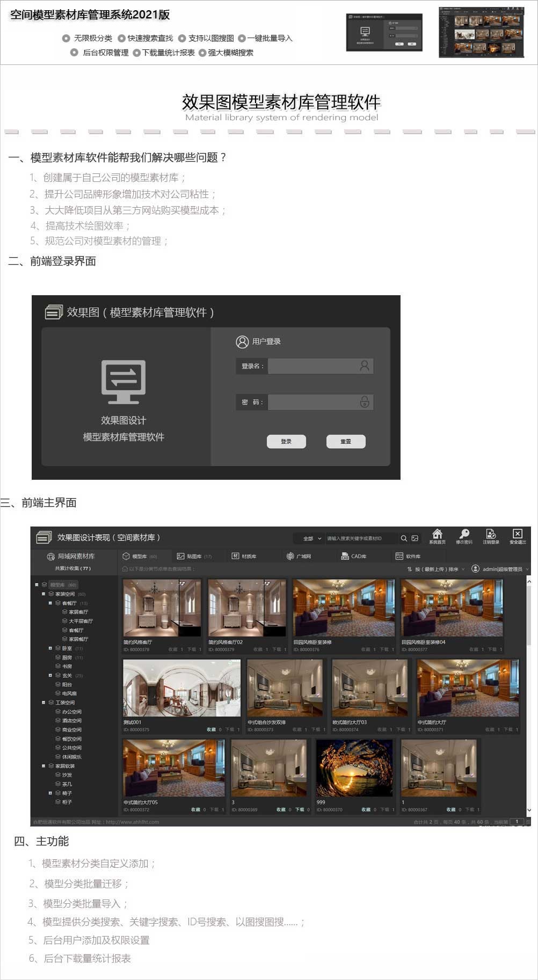Screen dimensions: 538x980
Task: Open 修改密码 key icon
Action: click(x=464, y=534)
